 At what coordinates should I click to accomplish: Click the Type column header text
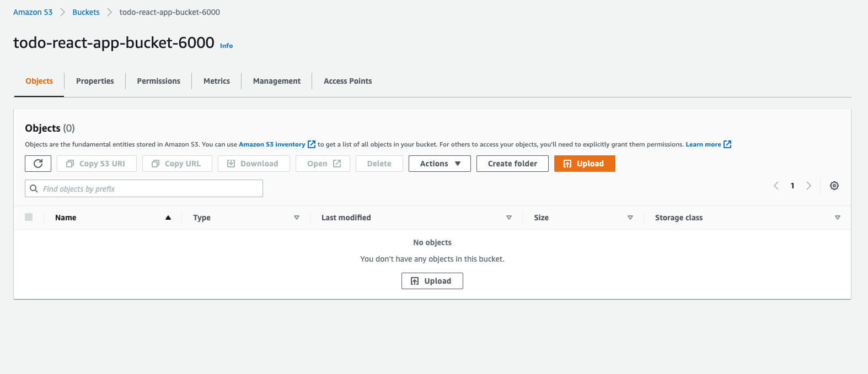pyautogui.click(x=202, y=218)
